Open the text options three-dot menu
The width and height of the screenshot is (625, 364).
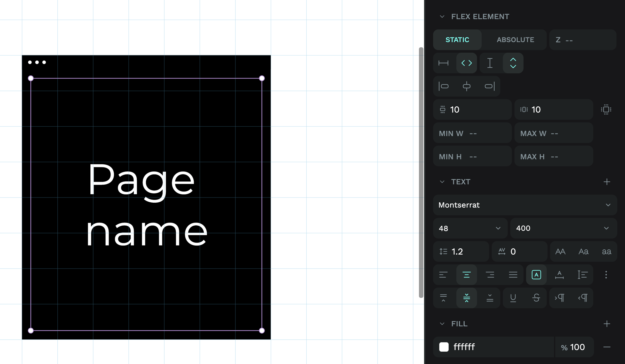click(x=606, y=275)
